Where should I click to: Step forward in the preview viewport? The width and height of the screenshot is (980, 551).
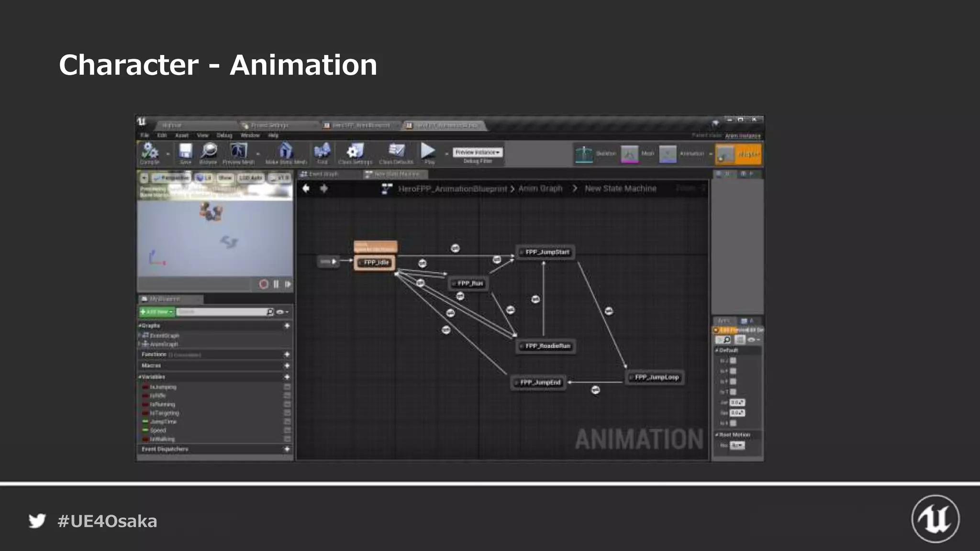click(288, 284)
